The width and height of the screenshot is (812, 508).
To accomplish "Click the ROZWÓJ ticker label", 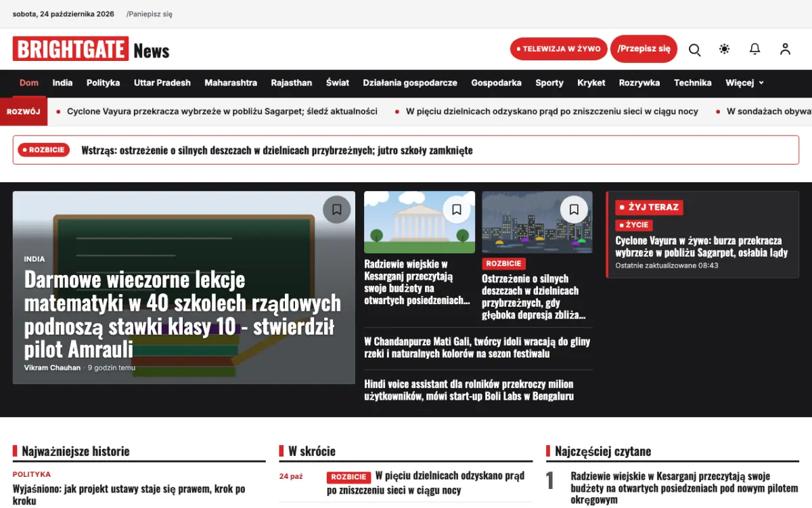I will click(24, 111).
